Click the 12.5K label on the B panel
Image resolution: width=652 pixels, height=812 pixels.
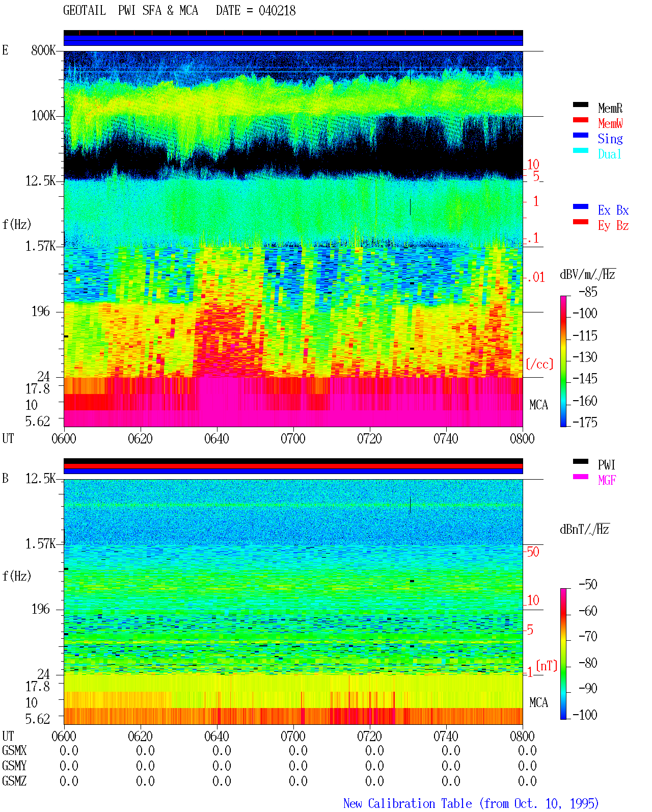click(x=40, y=479)
